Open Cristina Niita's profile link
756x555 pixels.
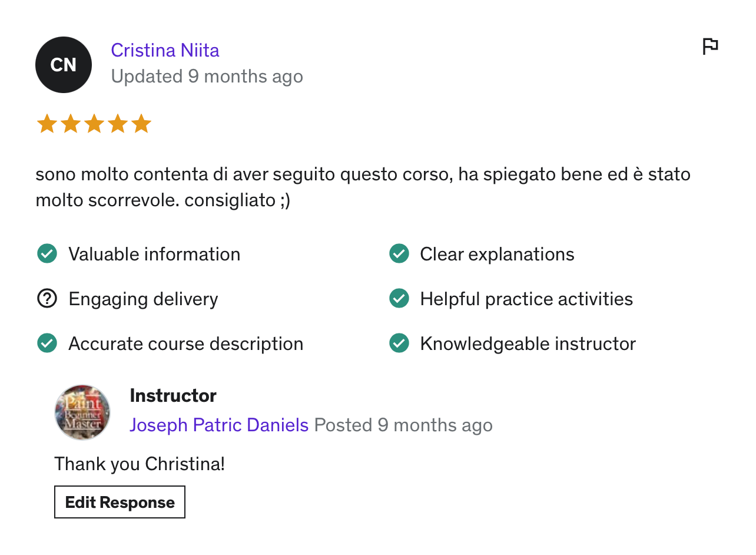pos(165,51)
